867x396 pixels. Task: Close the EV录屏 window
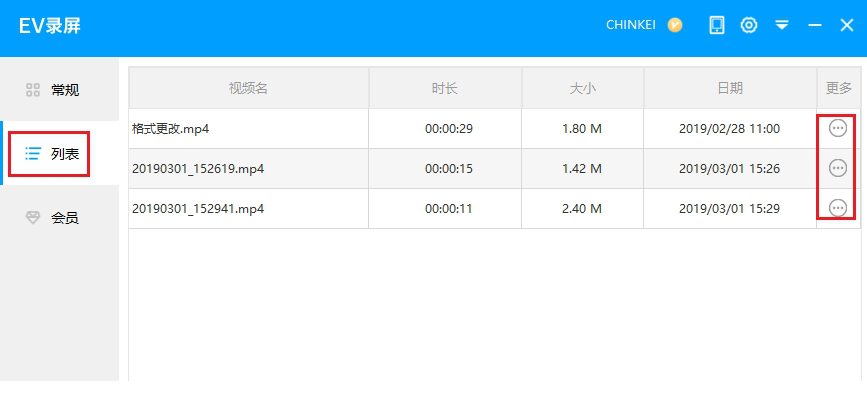pyautogui.click(x=847, y=25)
